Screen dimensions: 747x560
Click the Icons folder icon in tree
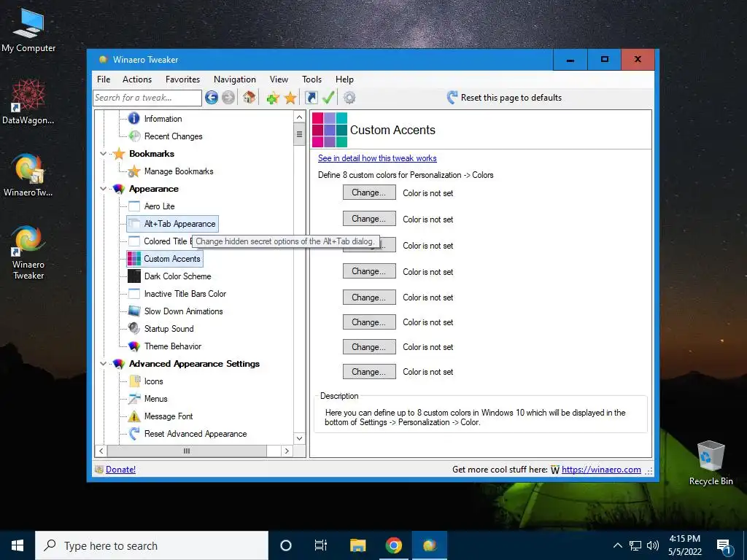135,381
